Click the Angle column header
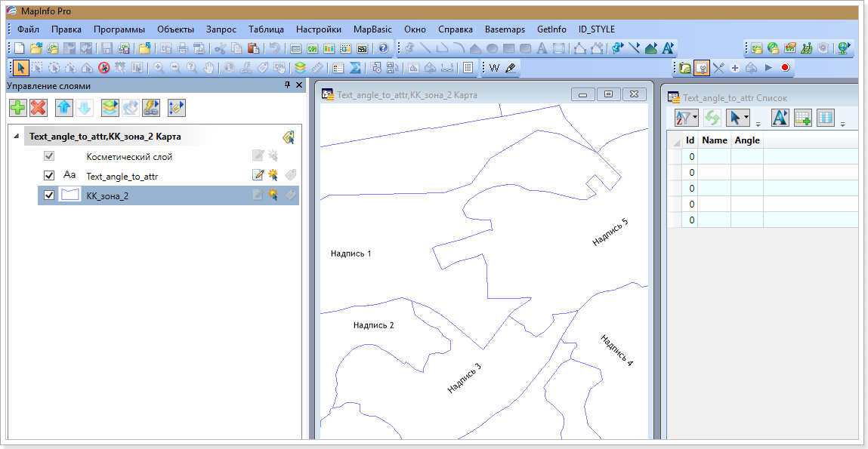Screen dimensions: 868x449 point(746,140)
